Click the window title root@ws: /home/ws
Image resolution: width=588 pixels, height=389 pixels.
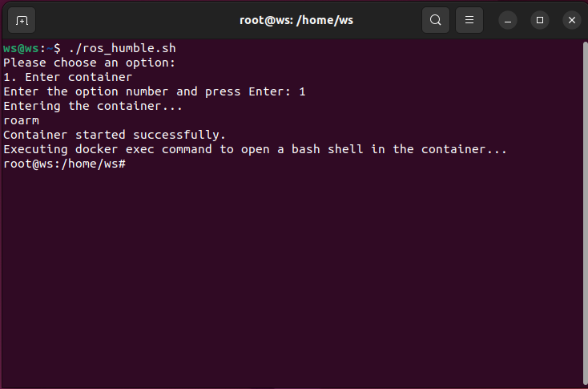click(x=296, y=20)
